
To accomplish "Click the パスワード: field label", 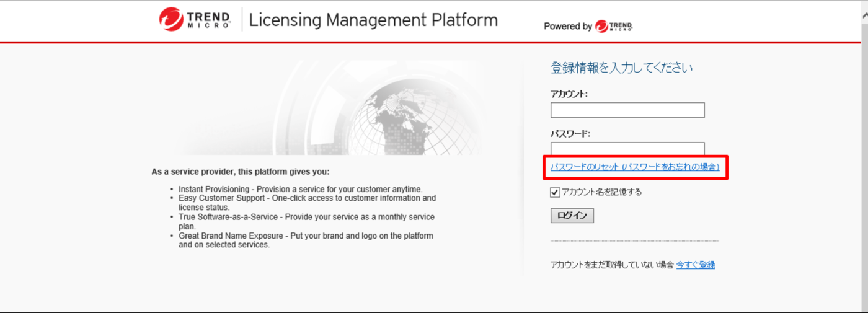I will tap(570, 133).
